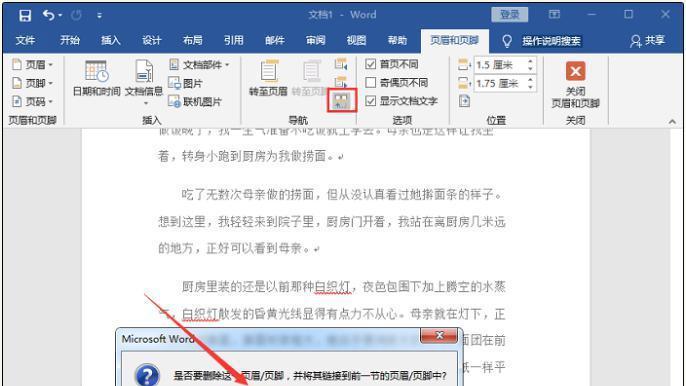Switch to the 插入 tab
The width and height of the screenshot is (686, 386).
click(x=111, y=41)
